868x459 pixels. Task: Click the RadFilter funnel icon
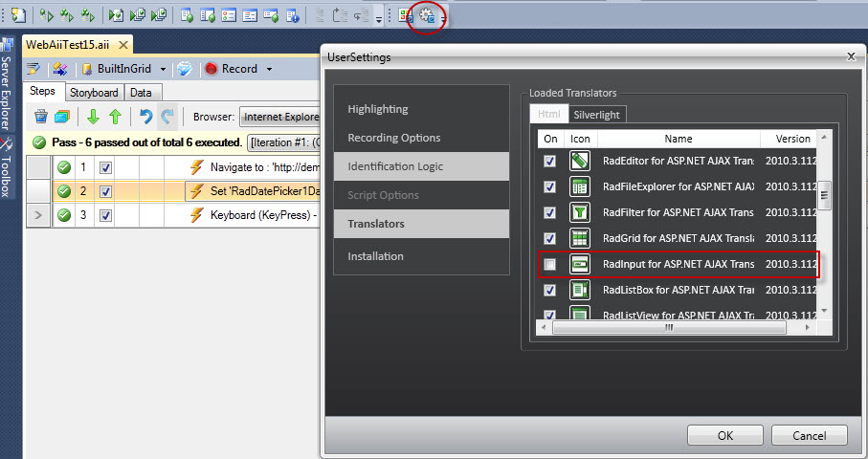[580, 212]
